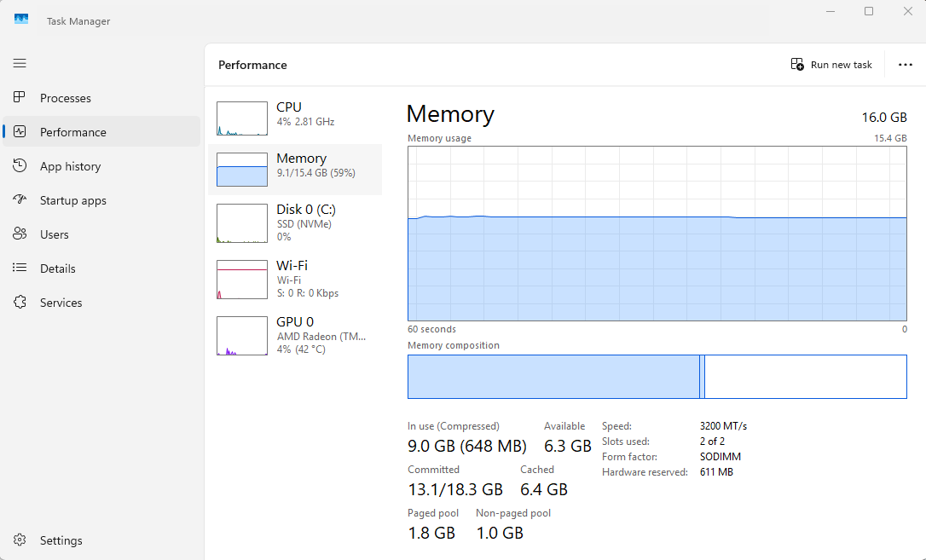Toggle the hamburger navigation menu
This screenshot has height=560, width=926.
coord(20,63)
